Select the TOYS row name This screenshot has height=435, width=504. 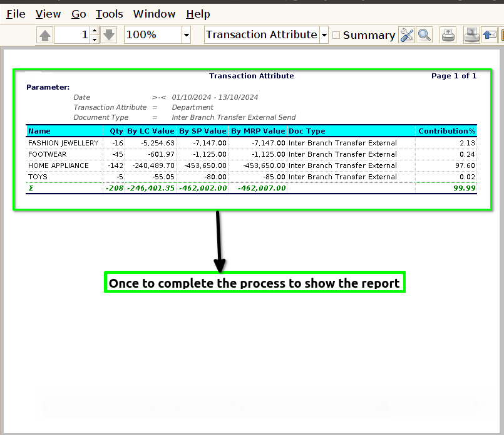point(38,177)
